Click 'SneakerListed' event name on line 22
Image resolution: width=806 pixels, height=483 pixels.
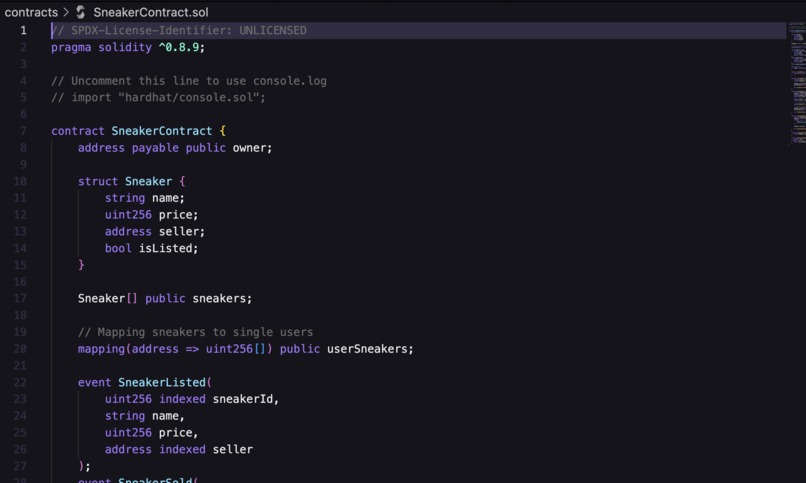(161, 382)
